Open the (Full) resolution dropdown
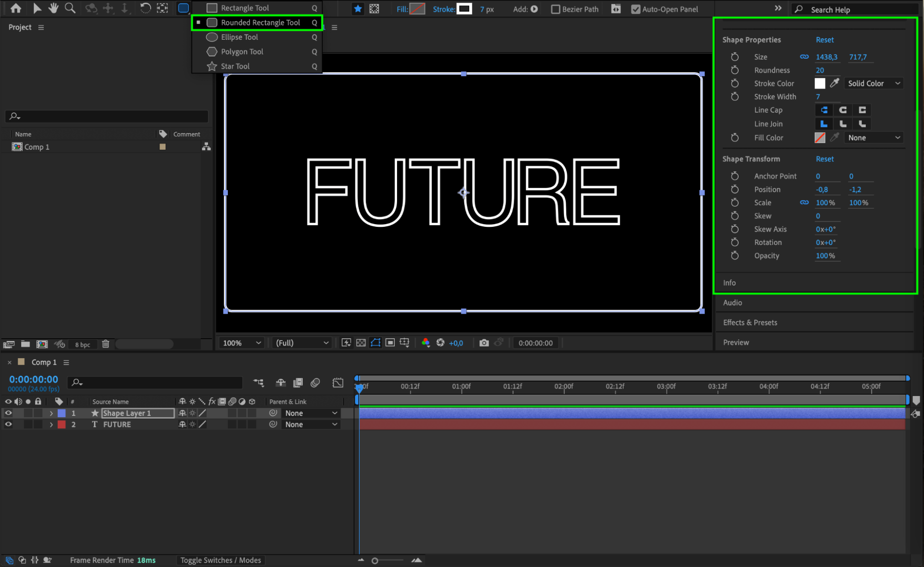Screen dimensions: 924x567 [x=302, y=343]
